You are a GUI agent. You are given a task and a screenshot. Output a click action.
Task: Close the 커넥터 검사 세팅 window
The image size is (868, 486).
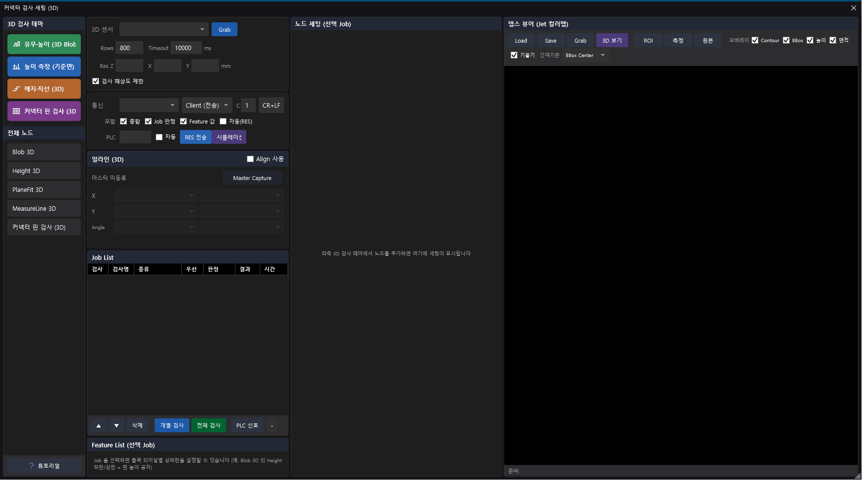tap(854, 8)
